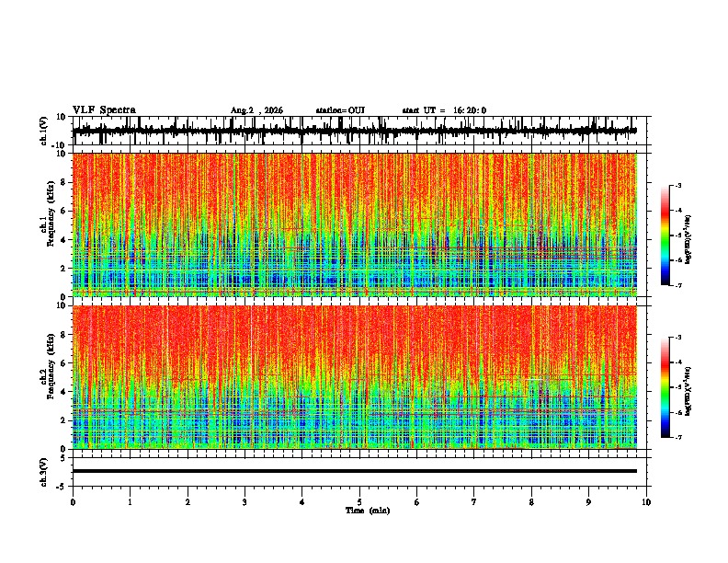Click inside the ch.2 frequency spectrogram
Screen dimensions: 728x563
[x=354, y=377]
